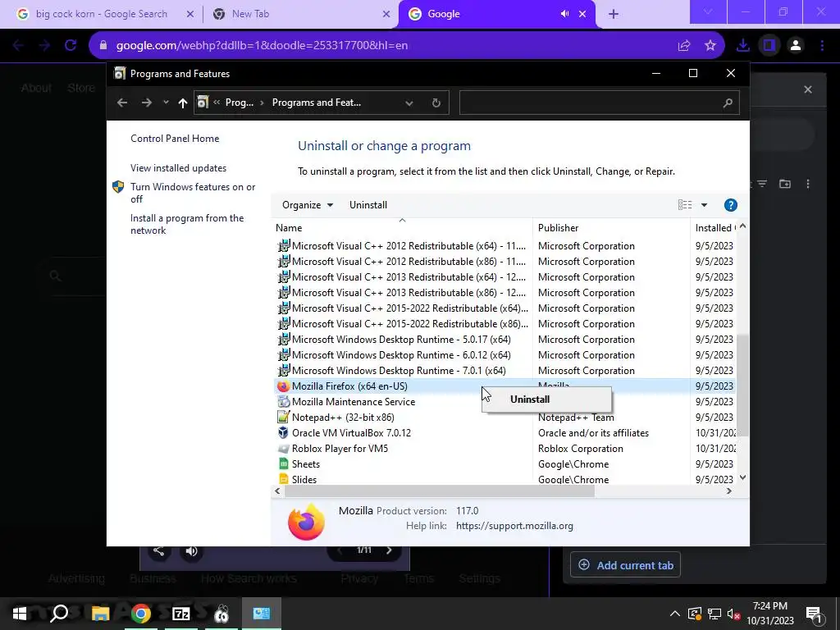
Task: Open Chrome three-dot menu
Action: 822,46
